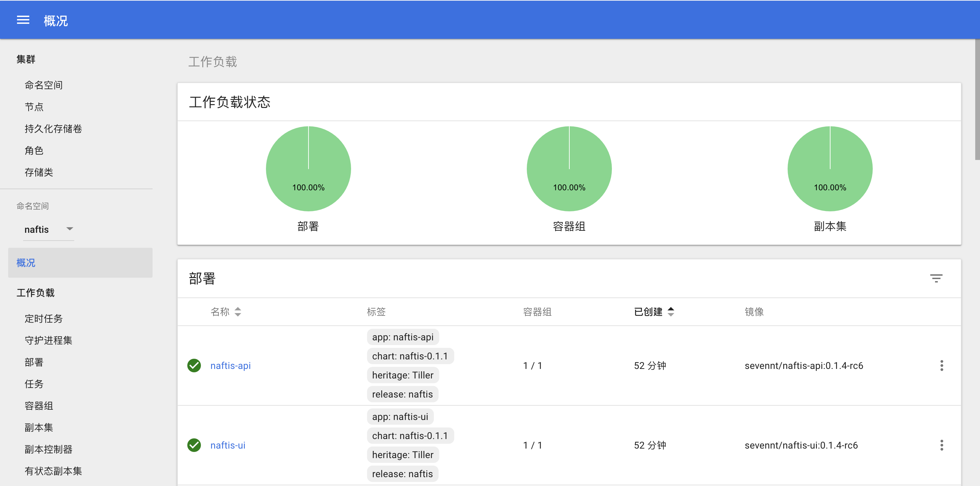Expand the naftis namespace dropdown
The image size is (980, 486).
(x=69, y=229)
